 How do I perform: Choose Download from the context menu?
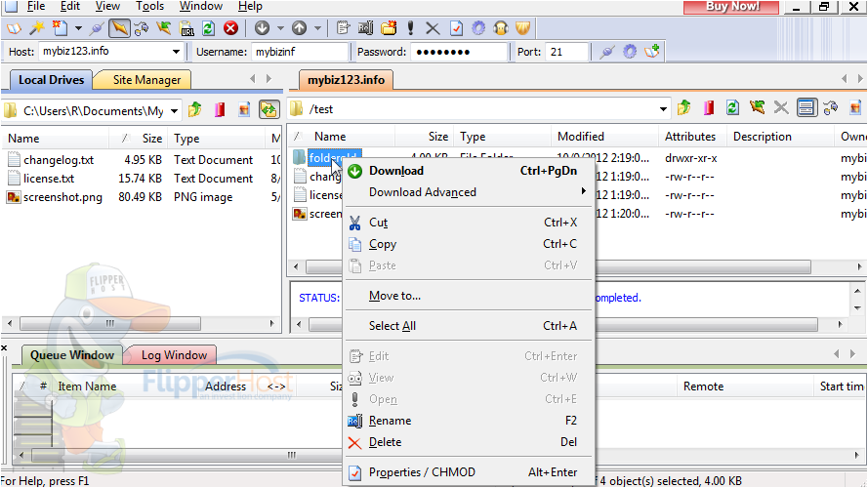[469, 171]
